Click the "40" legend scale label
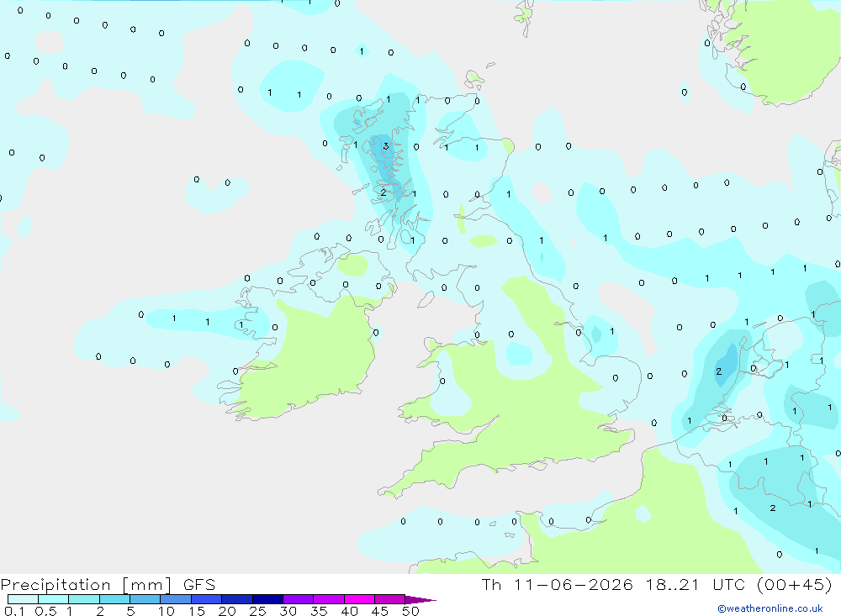 click(349, 611)
